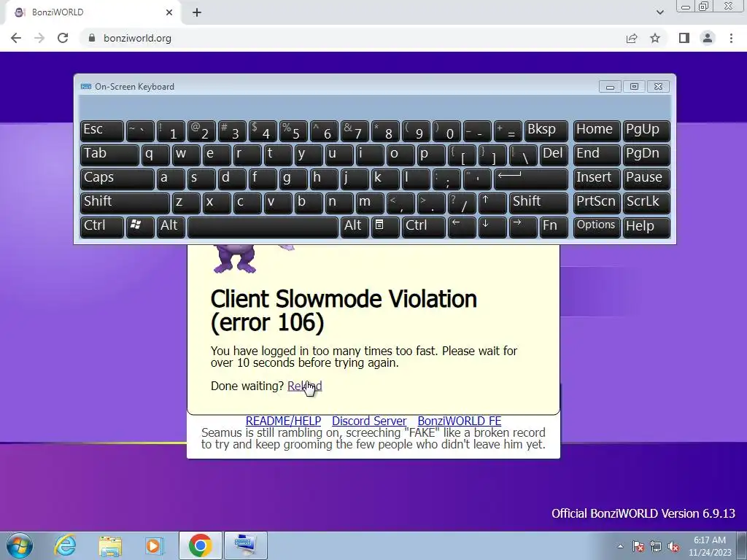
Task: Click Action Center flag tray icon
Action: (x=638, y=546)
